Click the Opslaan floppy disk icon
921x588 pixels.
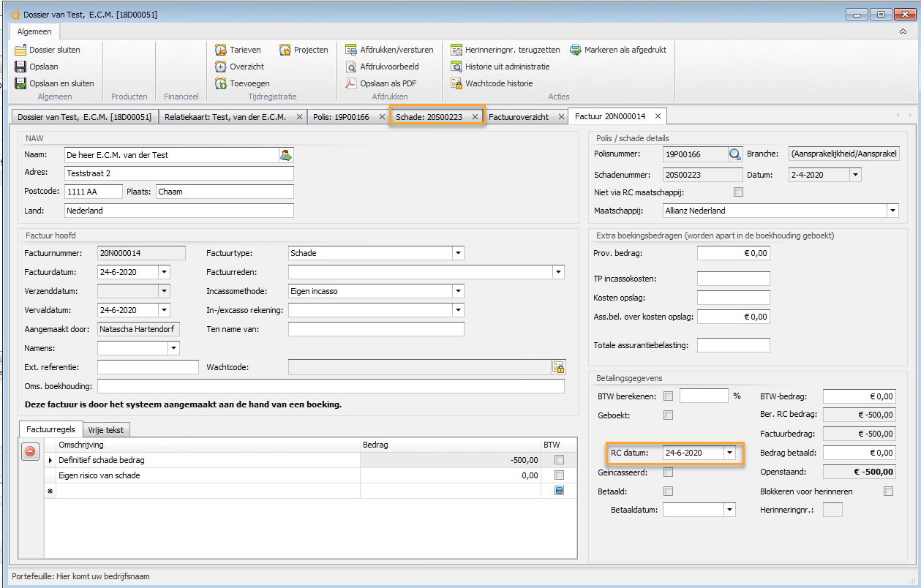pyautogui.click(x=20, y=67)
